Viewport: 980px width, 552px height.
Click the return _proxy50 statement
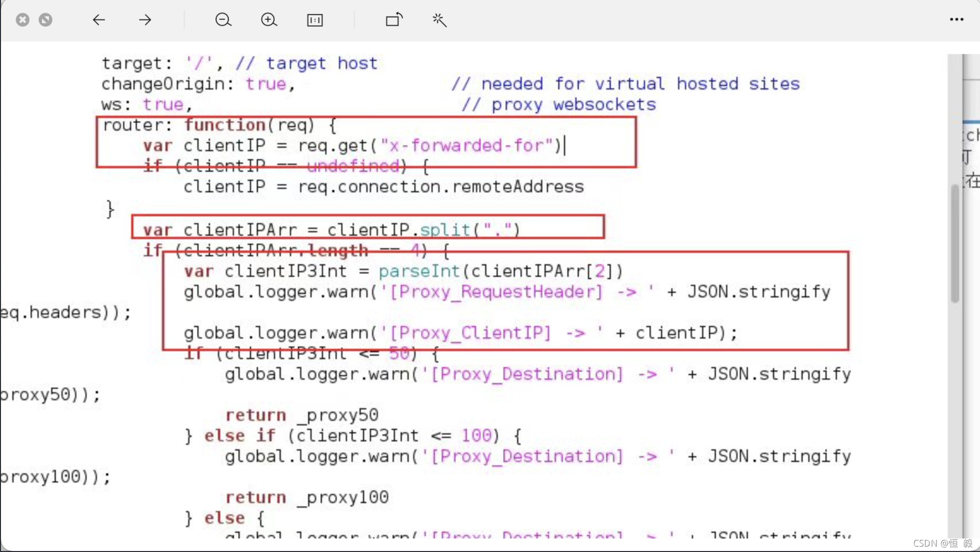301,415
